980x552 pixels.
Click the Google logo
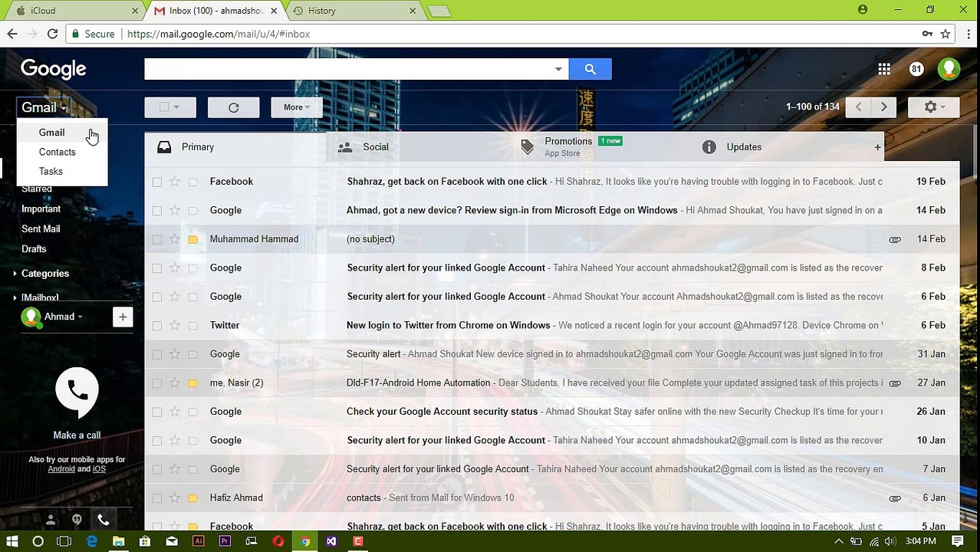pyautogui.click(x=54, y=69)
